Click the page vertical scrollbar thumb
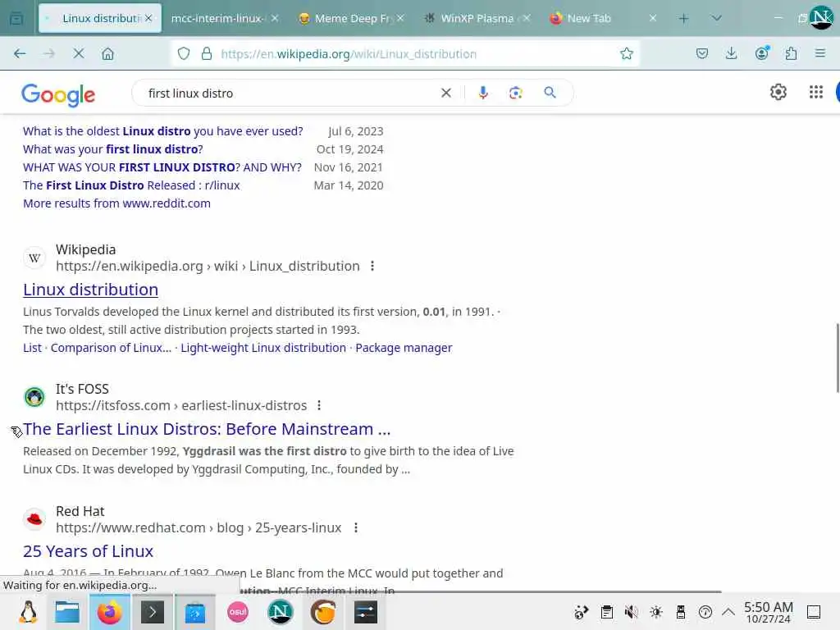The image size is (840, 630). 837,358
